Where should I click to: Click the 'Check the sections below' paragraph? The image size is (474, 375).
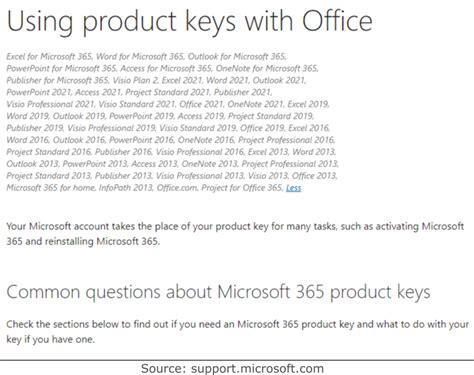click(237, 332)
